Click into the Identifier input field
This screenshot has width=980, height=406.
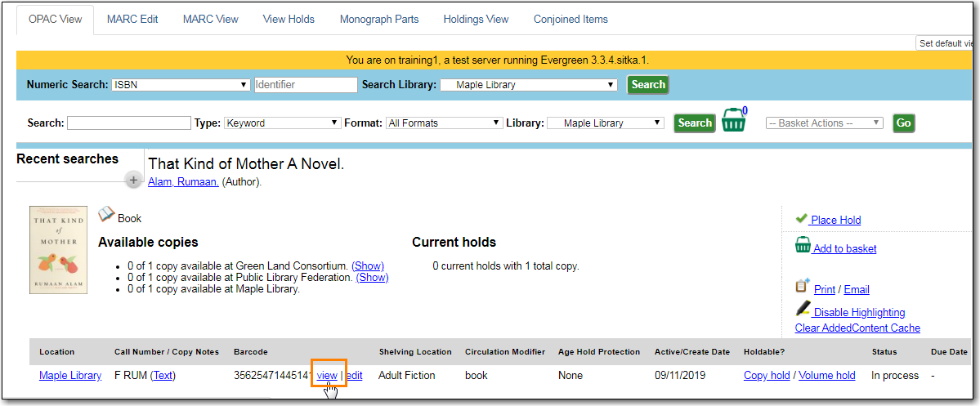point(306,84)
